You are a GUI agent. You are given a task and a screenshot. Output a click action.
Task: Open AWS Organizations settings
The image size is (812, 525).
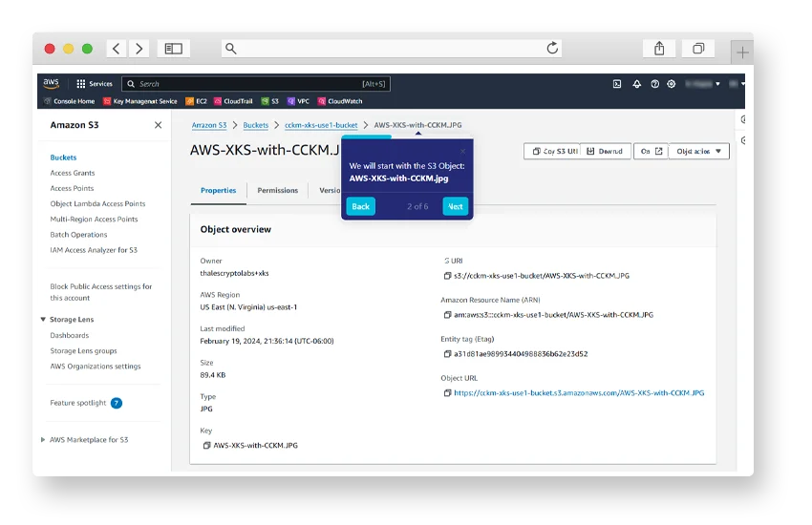click(96, 367)
